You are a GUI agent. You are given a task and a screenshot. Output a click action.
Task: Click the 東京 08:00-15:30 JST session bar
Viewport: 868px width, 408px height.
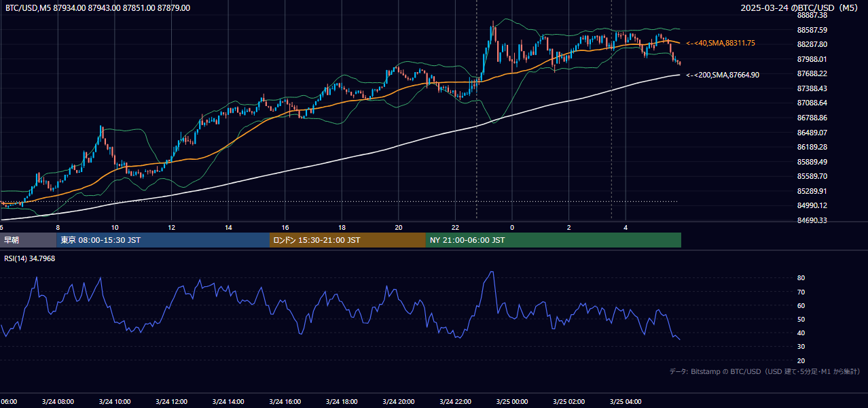click(163, 240)
